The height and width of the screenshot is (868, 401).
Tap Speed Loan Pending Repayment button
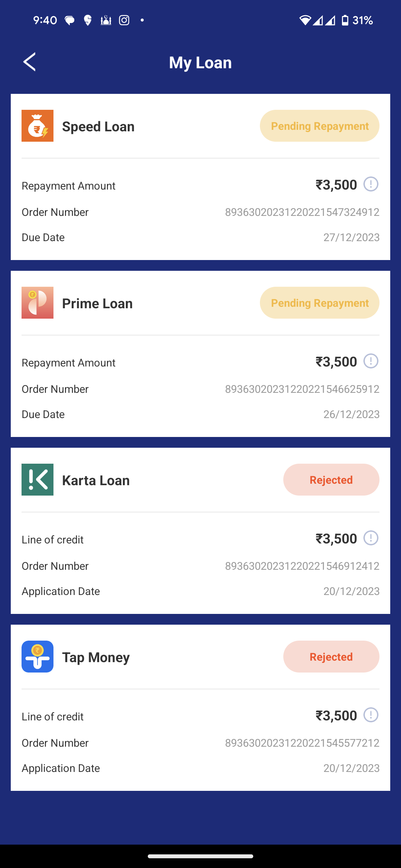[319, 126]
